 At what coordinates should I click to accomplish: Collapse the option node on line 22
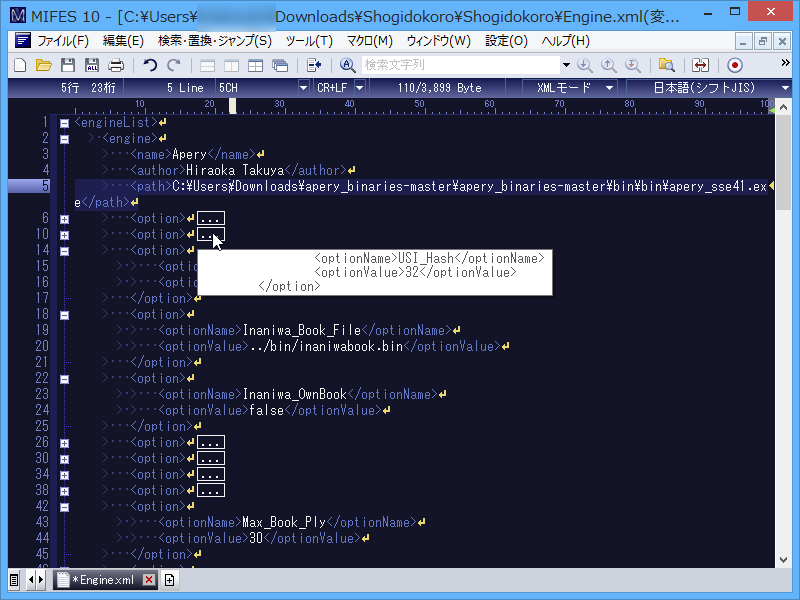point(64,379)
